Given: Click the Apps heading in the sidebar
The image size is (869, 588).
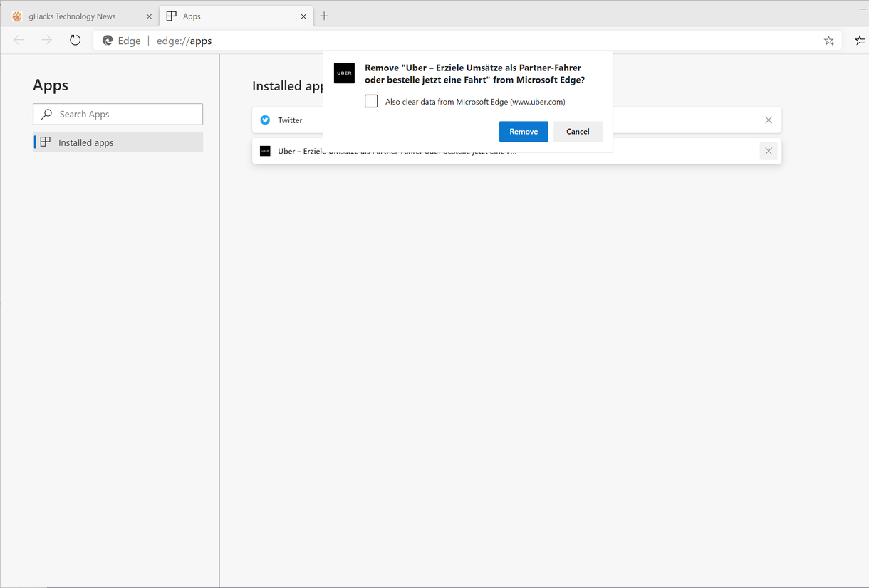Looking at the screenshot, I should [51, 85].
